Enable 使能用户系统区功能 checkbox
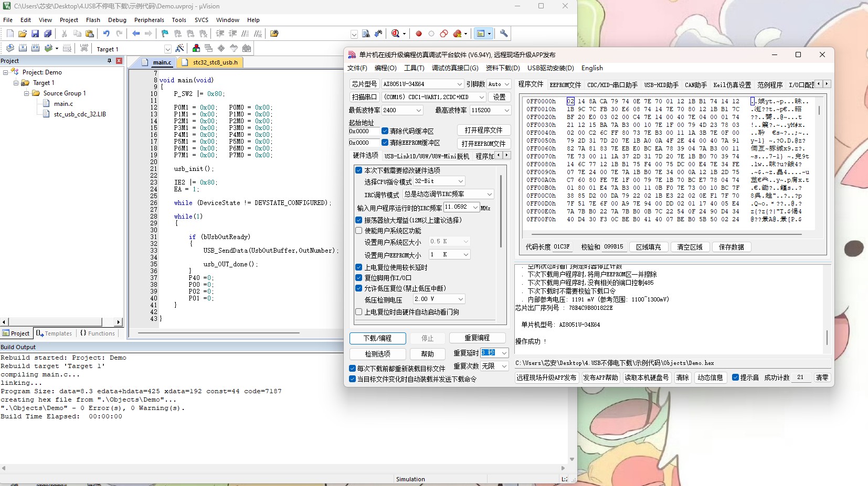Image resolution: width=868 pixels, height=486 pixels. [x=359, y=231]
